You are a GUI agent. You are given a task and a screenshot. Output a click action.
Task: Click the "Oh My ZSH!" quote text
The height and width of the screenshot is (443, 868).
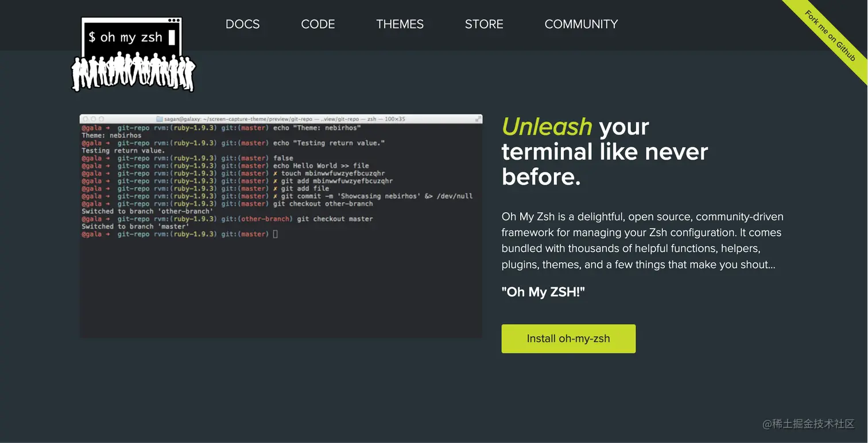(x=543, y=292)
